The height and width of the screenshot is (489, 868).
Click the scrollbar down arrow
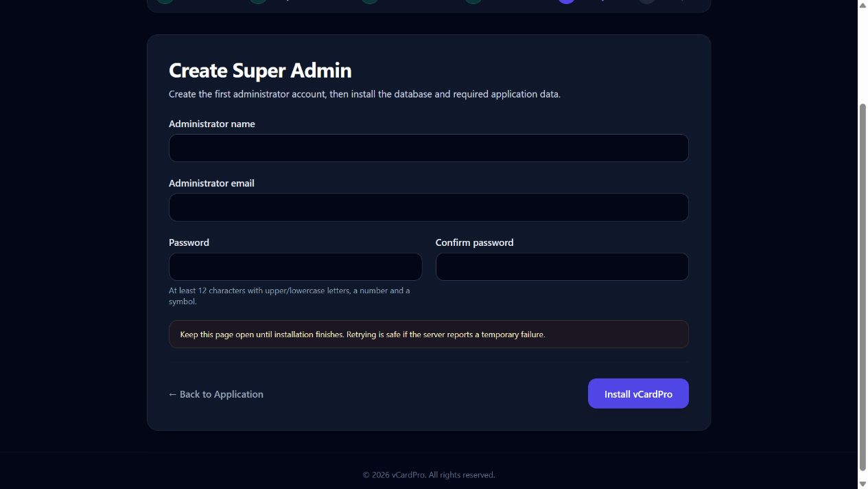click(x=863, y=484)
